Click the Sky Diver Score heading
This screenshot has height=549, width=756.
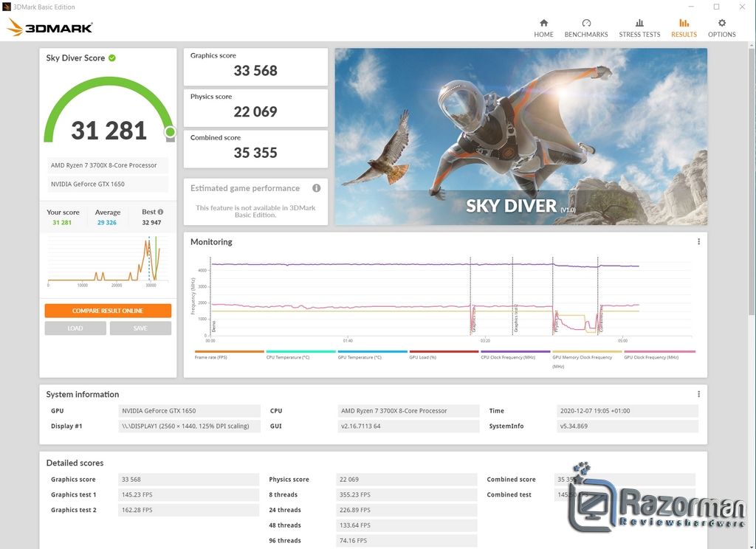pyautogui.click(x=75, y=58)
